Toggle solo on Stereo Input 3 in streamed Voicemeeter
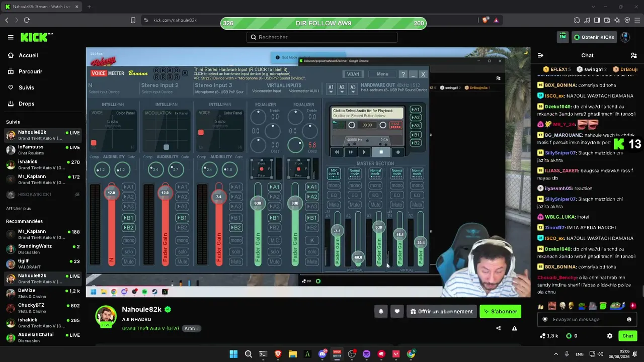The height and width of the screenshot is (362, 644). point(236,251)
